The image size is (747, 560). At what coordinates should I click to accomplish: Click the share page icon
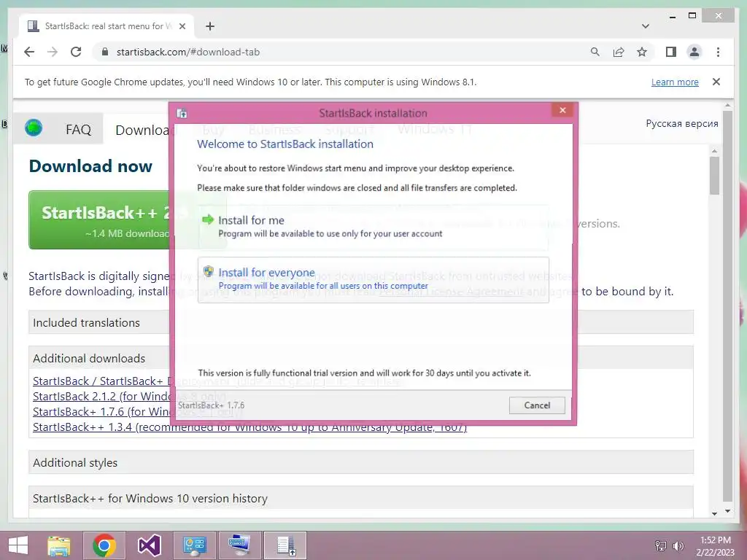click(x=619, y=52)
